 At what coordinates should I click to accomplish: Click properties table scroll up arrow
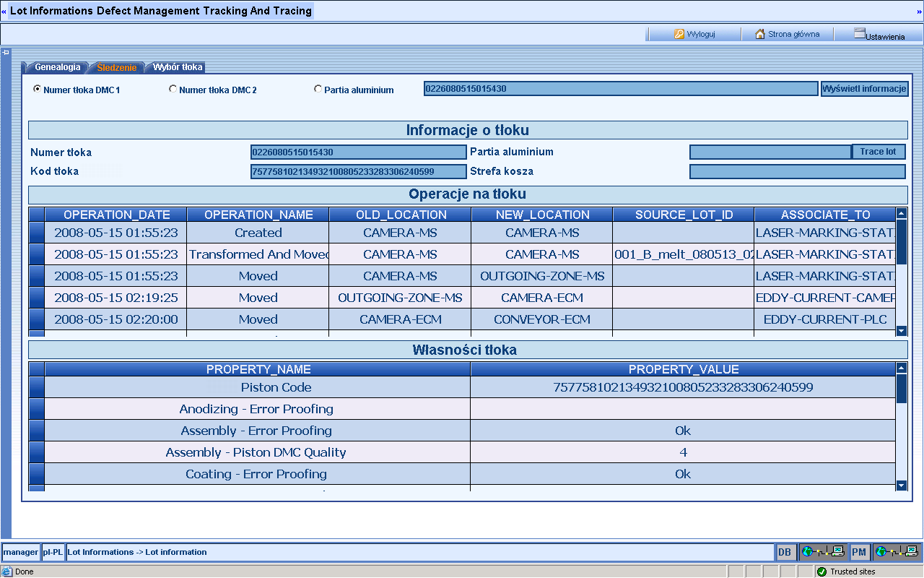pos(901,368)
